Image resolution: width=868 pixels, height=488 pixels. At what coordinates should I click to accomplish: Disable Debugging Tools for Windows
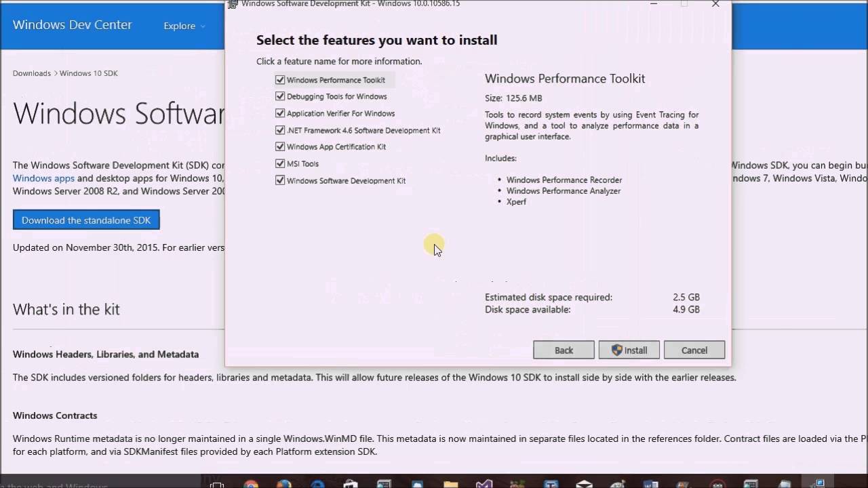280,96
